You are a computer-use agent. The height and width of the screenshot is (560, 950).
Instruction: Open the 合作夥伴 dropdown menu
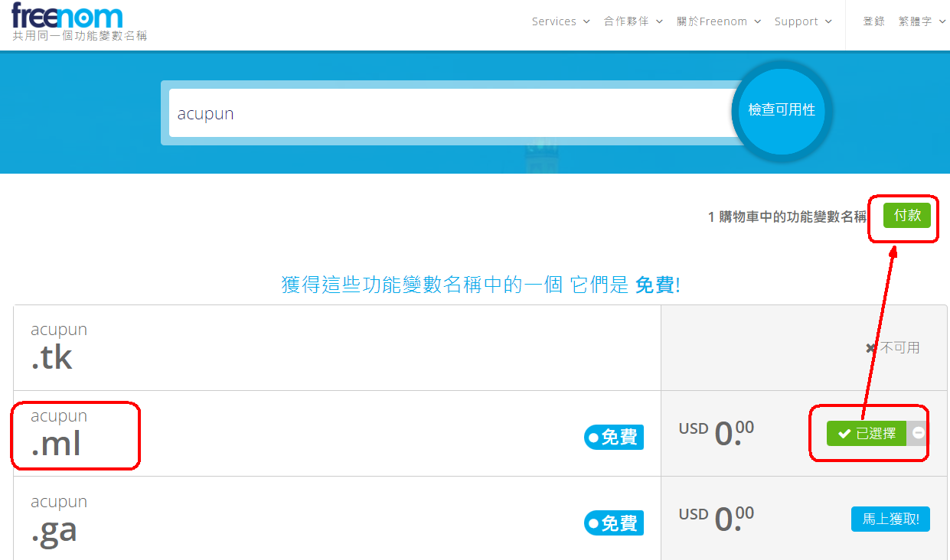[x=633, y=21]
